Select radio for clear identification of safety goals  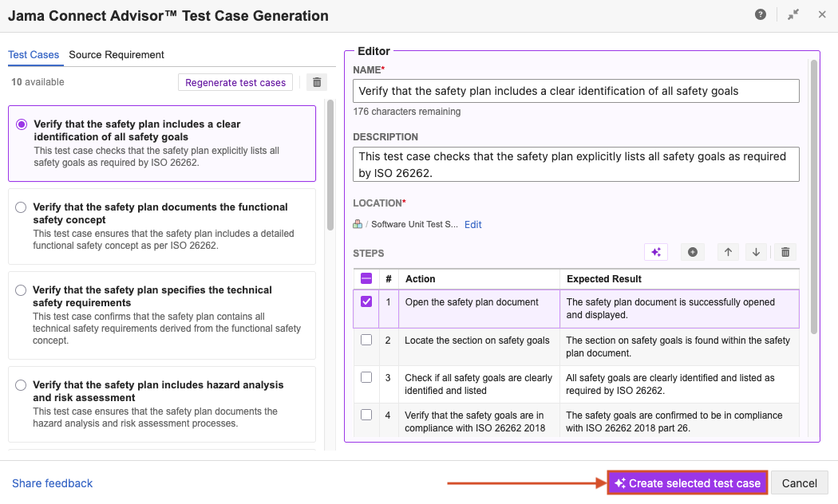(22, 124)
